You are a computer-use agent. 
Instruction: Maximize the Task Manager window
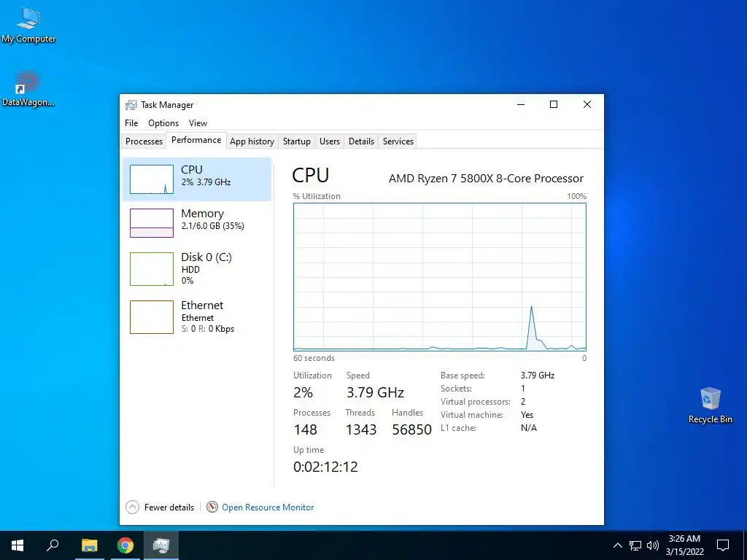click(x=554, y=104)
